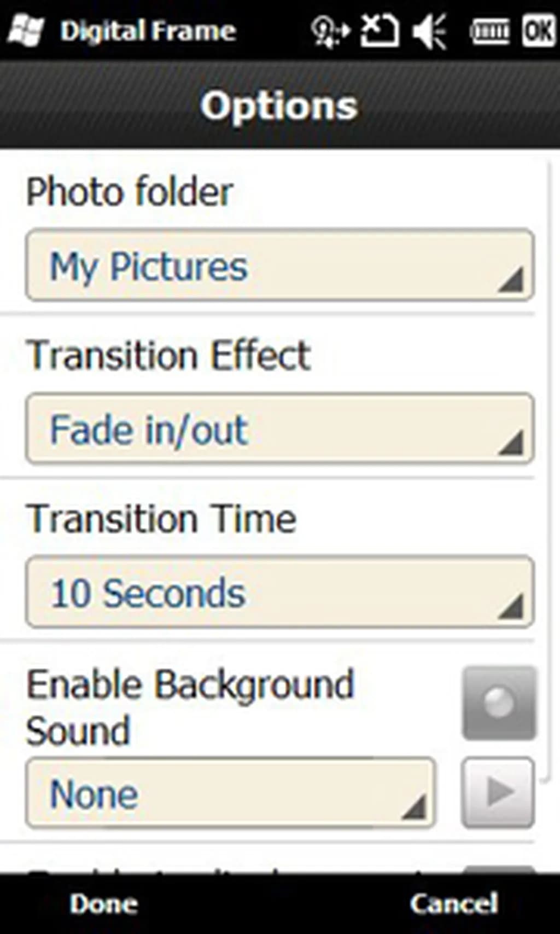560x934 pixels.
Task: Click the Windows Start flag icon
Action: click(26, 30)
